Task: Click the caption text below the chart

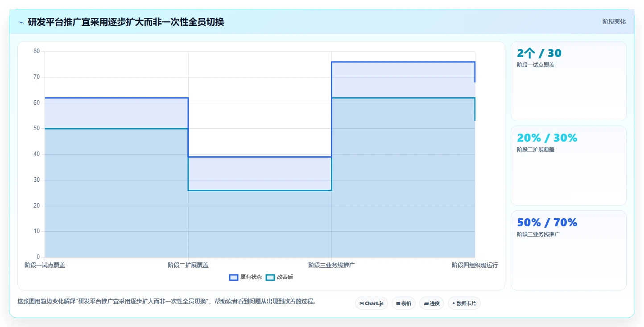Action: tap(168, 301)
